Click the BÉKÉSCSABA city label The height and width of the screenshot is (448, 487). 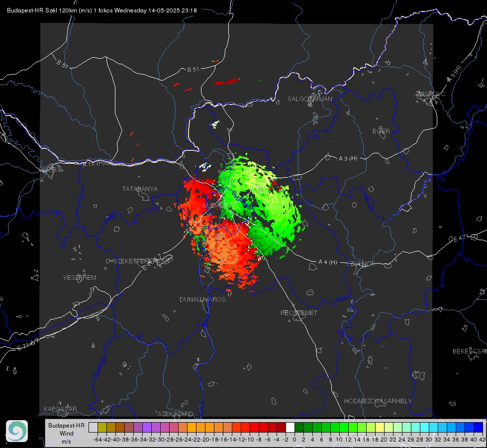[470, 351]
